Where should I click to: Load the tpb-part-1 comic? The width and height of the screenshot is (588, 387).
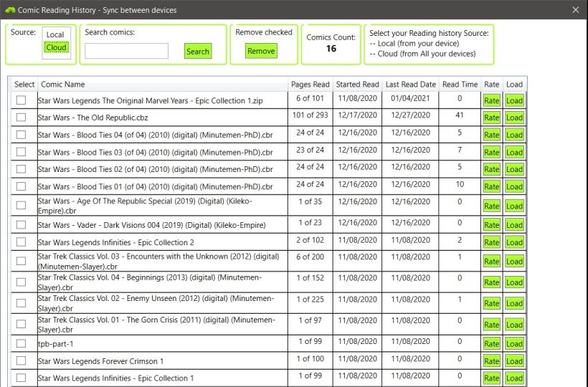click(514, 344)
